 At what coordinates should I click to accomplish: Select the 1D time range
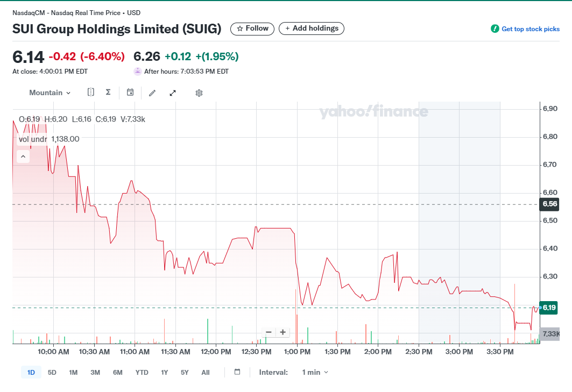(31, 372)
